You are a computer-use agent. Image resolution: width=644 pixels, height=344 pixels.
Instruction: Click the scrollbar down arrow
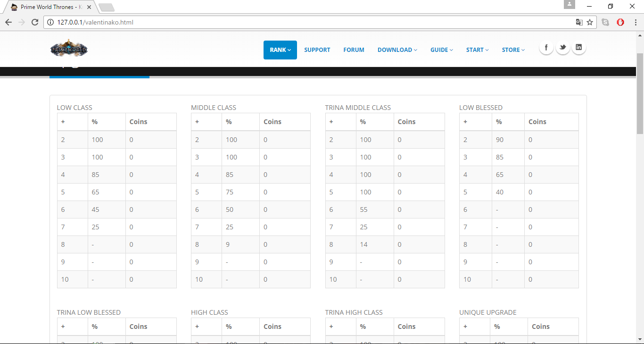pyautogui.click(x=640, y=340)
